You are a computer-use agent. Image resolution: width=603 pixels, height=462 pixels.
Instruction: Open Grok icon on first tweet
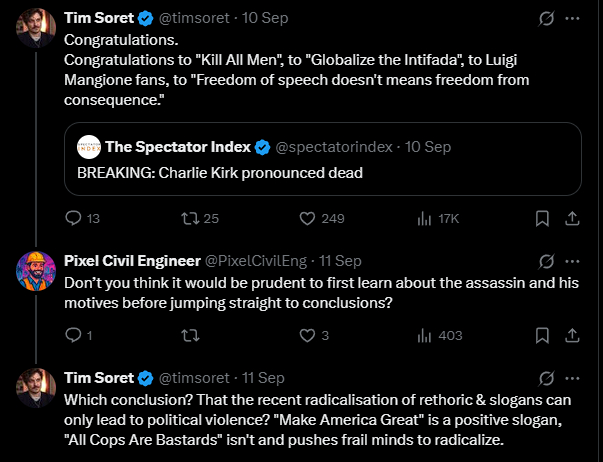click(547, 18)
